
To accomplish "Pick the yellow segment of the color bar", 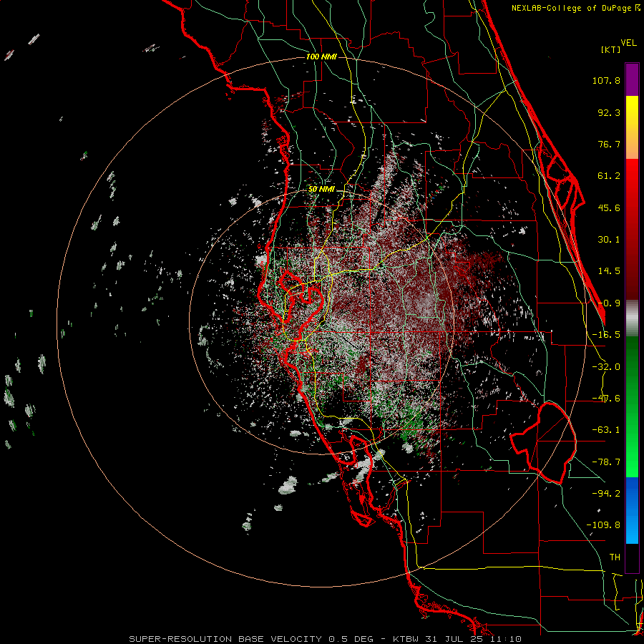I will coord(632,112).
